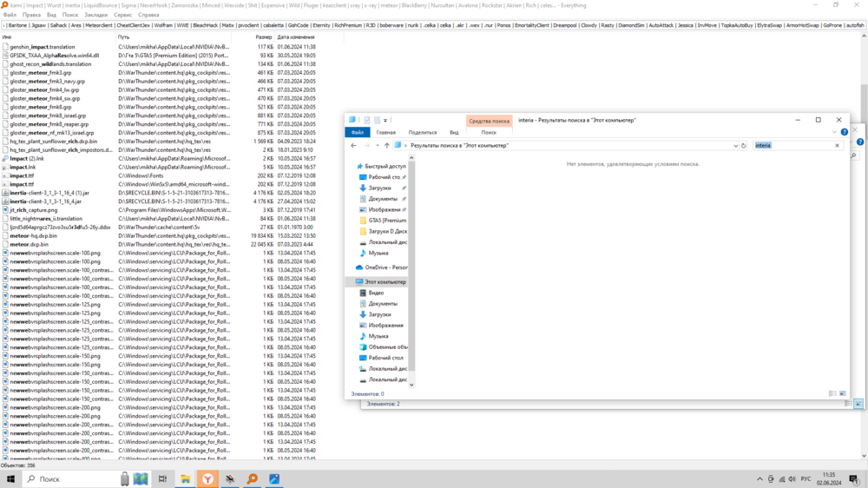Click the star icon beside Быстрый доступ
Viewport: 868px width, 488px height.
click(359, 166)
